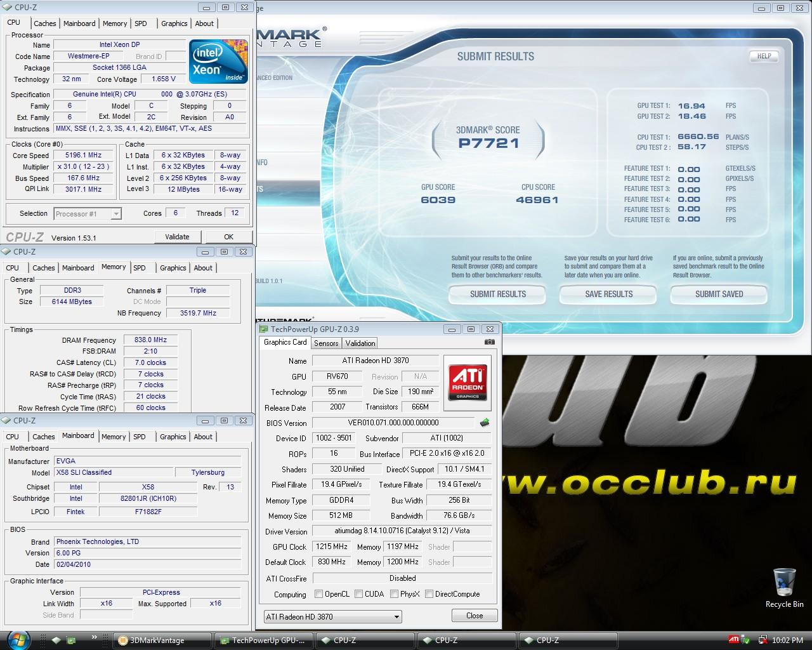Open Caches tab in CPU-Z processor window
This screenshot has width=812, height=650.
(45, 23)
